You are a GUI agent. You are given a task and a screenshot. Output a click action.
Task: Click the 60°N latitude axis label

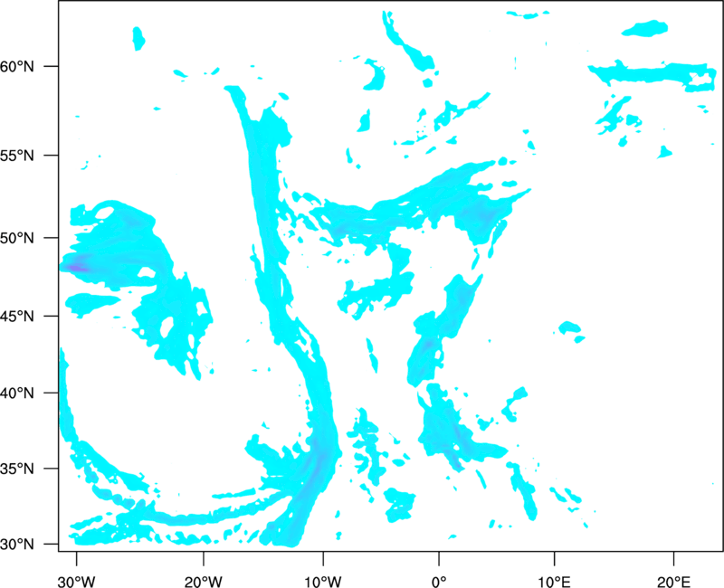(x=17, y=67)
